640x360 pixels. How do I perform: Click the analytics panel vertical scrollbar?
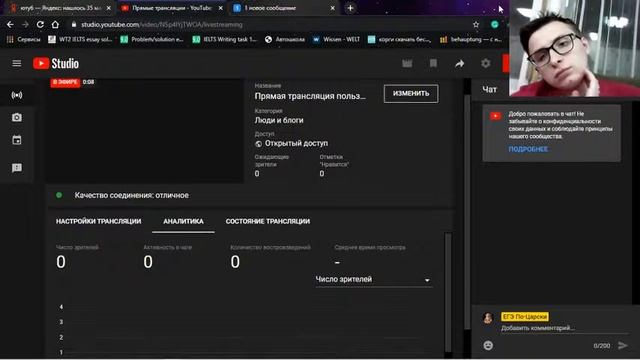point(448,292)
